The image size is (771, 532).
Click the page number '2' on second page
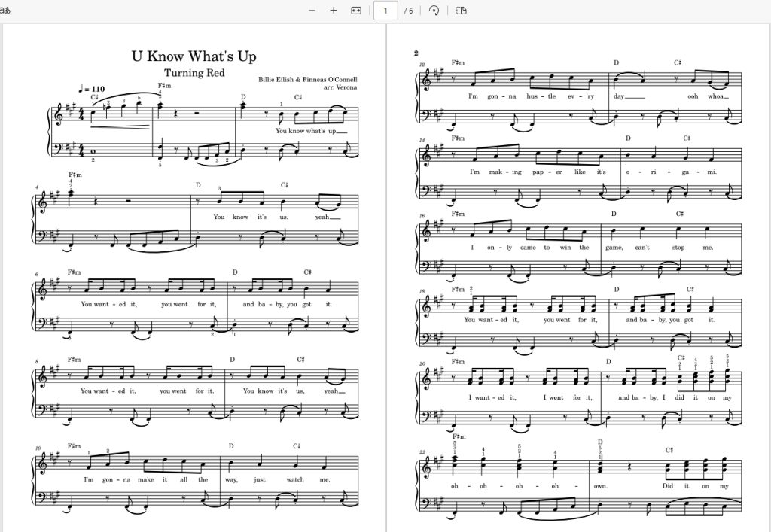click(x=416, y=53)
